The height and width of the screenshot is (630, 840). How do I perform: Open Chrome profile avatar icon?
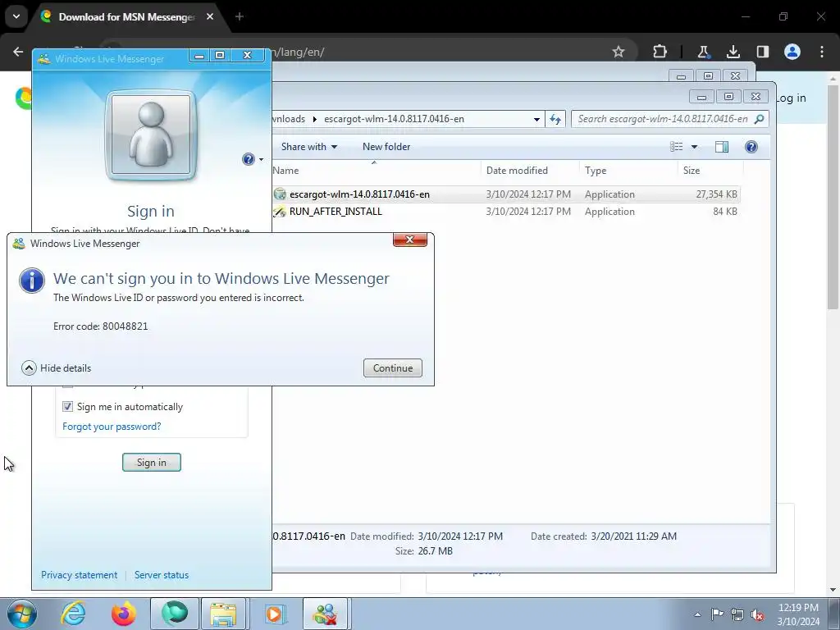(x=792, y=52)
